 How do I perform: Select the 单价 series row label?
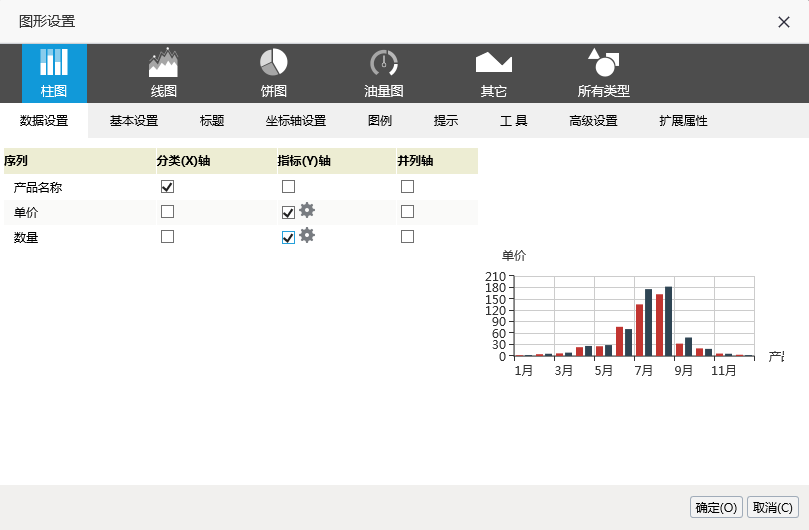[x=26, y=213]
